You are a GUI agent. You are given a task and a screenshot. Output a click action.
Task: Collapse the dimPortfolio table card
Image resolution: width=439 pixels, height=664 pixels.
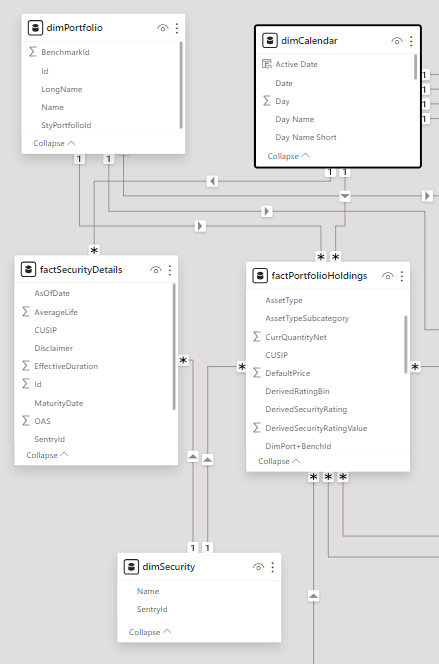(x=54, y=143)
